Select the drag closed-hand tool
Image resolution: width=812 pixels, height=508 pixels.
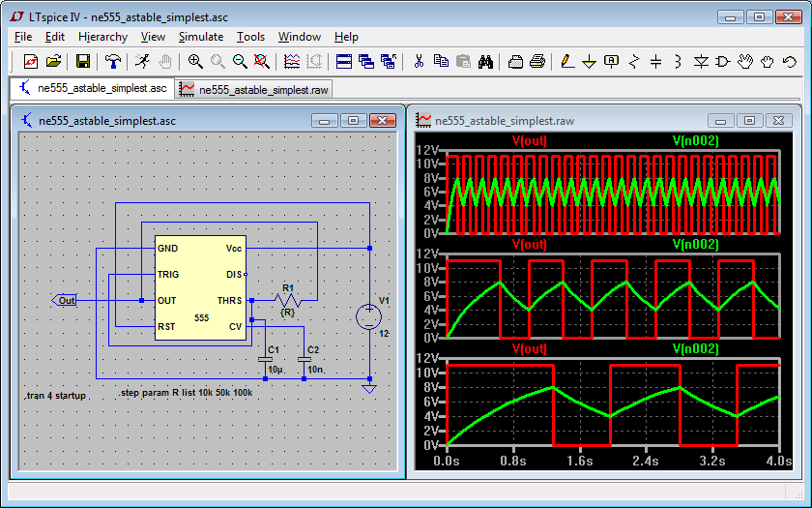[768, 62]
